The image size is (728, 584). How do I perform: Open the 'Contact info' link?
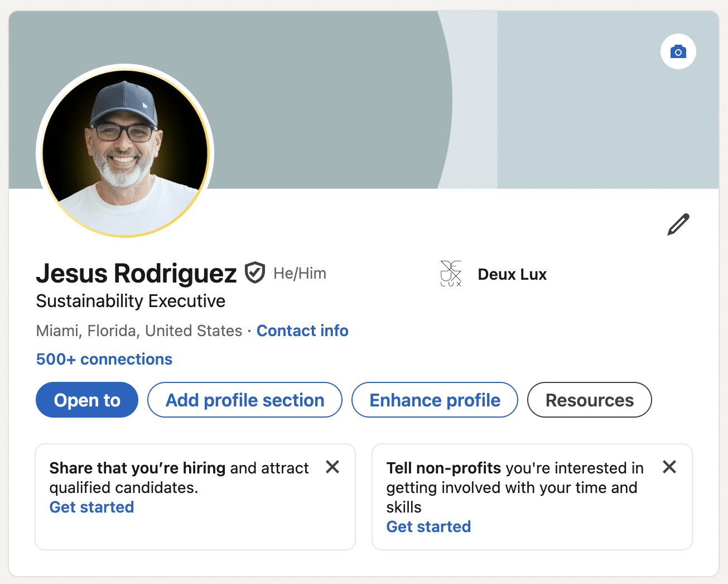(x=302, y=331)
